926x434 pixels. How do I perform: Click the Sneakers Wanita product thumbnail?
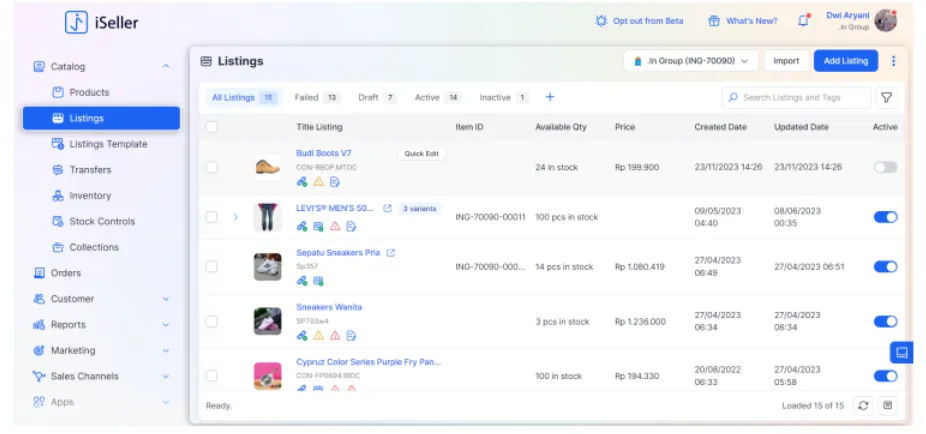click(267, 321)
